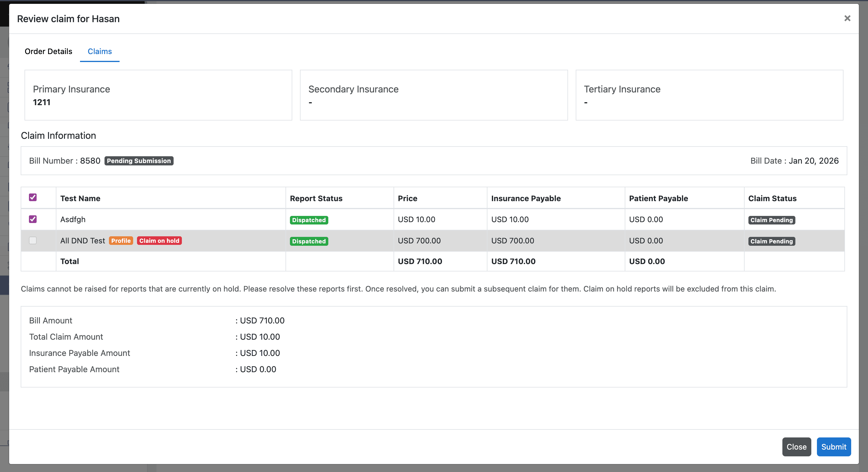Click the Primary Insurance heading

pos(71,89)
